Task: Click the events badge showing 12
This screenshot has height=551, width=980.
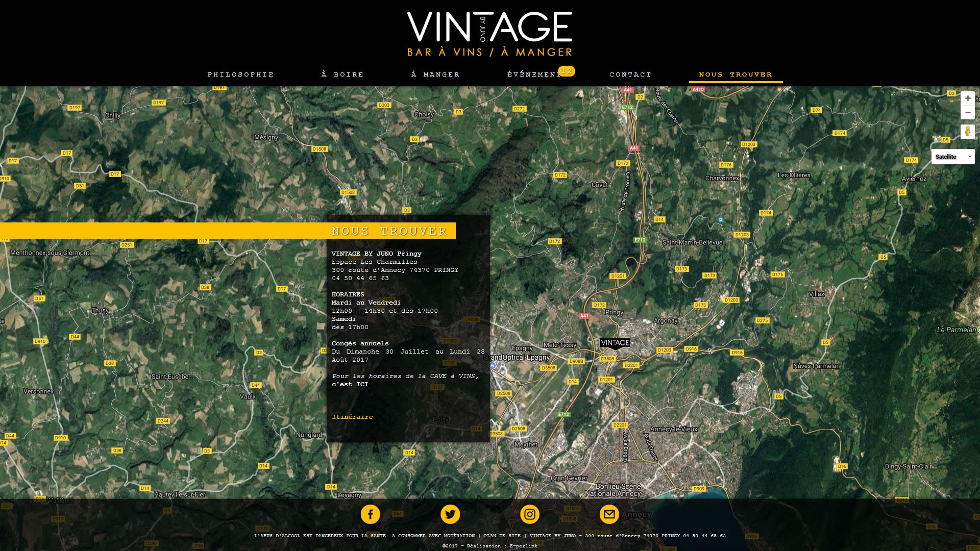Action: click(x=567, y=71)
